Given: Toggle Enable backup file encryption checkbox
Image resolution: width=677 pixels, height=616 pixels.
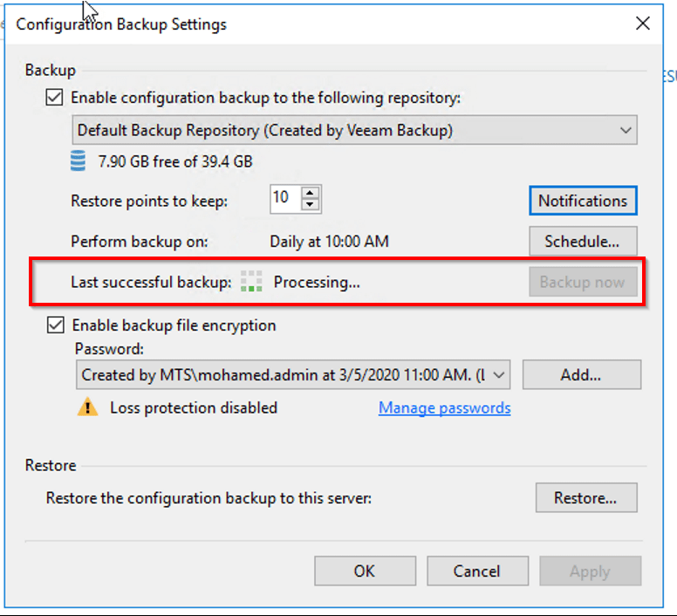Looking at the screenshot, I should [x=56, y=325].
